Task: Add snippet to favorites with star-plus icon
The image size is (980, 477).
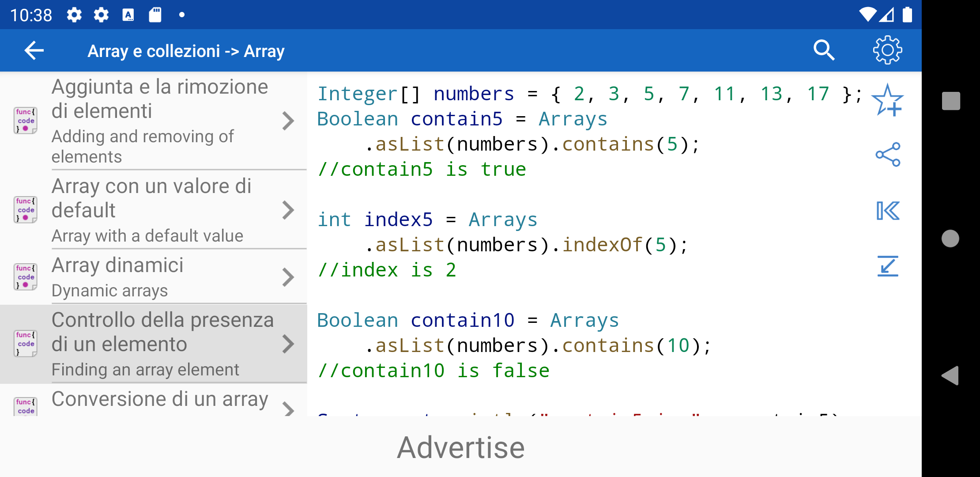Action: pyautogui.click(x=887, y=100)
